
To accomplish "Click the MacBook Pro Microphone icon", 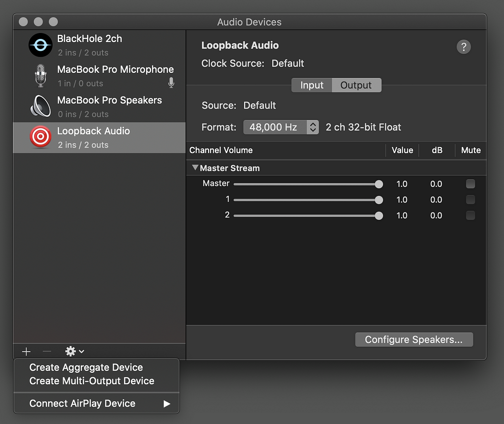I will coord(40,76).
